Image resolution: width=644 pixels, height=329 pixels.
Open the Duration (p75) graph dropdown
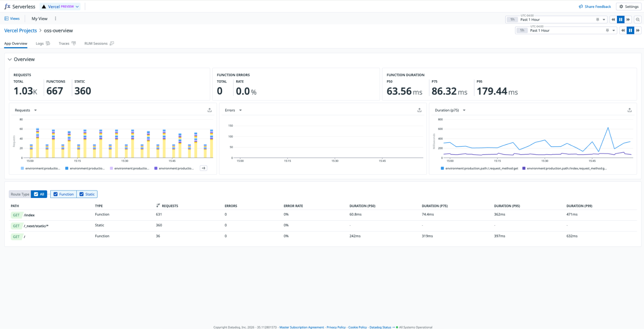pos(464,110)
